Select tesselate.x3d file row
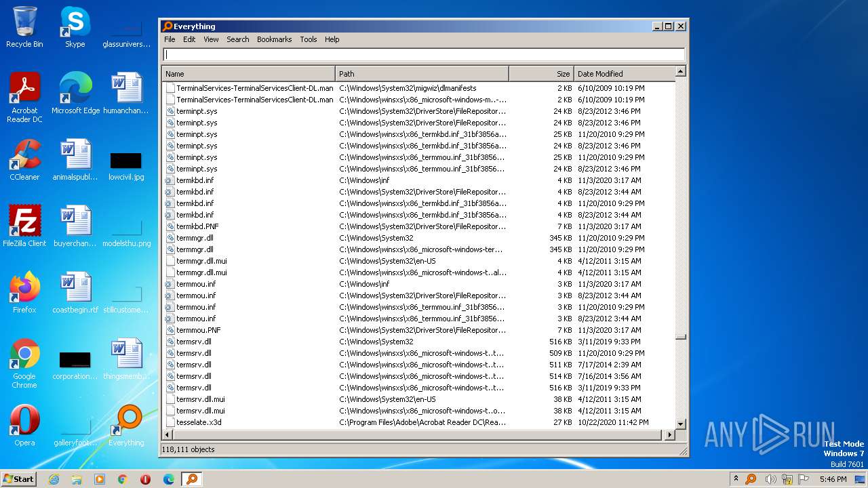 point(419,422)
